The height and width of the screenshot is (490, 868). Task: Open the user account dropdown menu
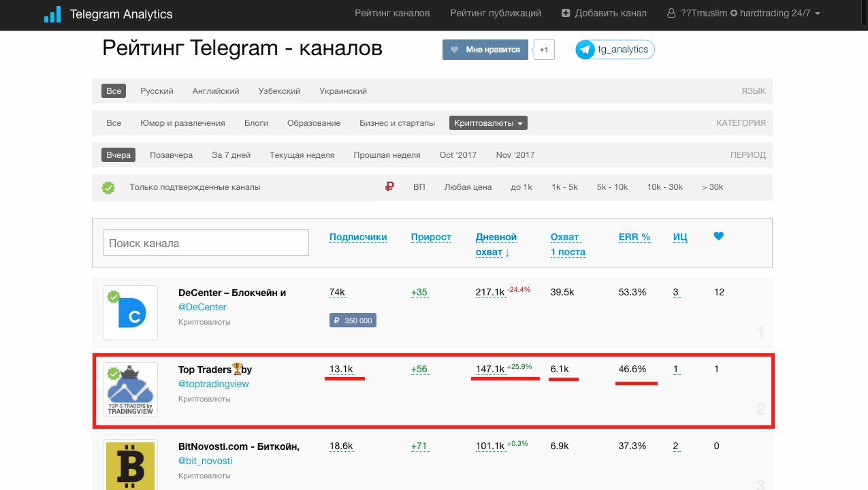point(744,13)
